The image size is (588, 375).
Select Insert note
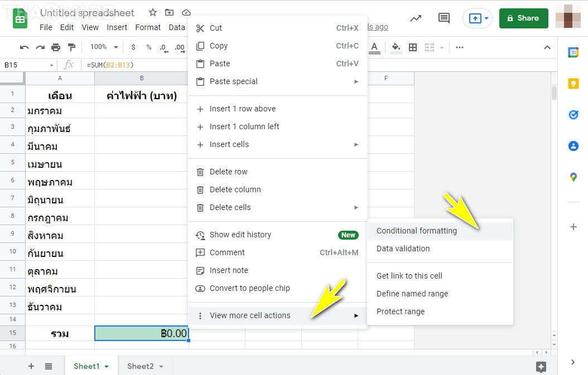[277, 270]
